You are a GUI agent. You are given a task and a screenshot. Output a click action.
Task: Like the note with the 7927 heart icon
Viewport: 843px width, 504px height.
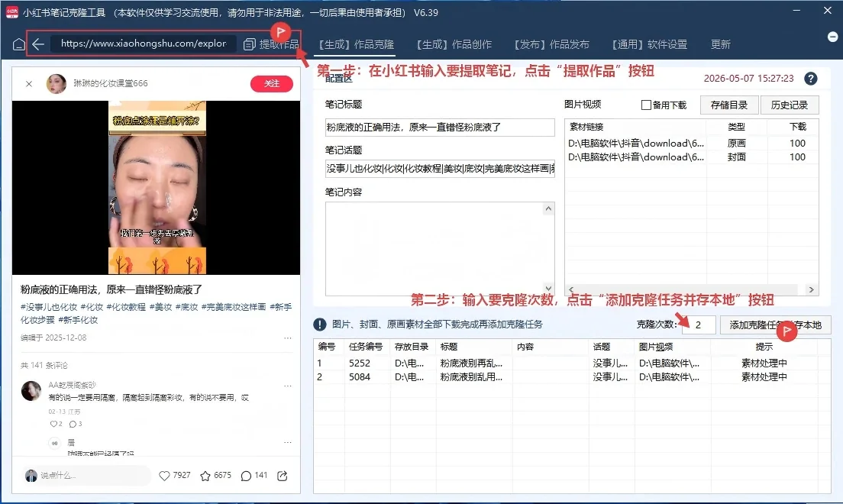[x=164, y=476]
